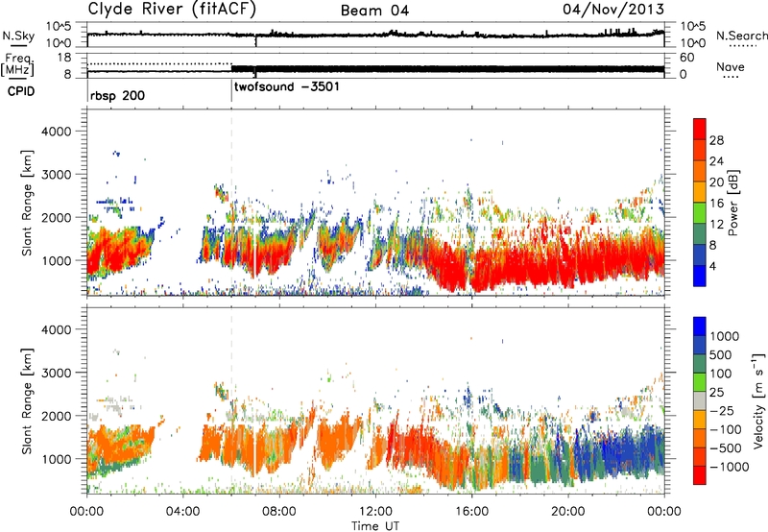The width and height of the screenshot is (768, 532).
Task: Click the "100" label on the Velocity colorbar
Action: [721, 374]
